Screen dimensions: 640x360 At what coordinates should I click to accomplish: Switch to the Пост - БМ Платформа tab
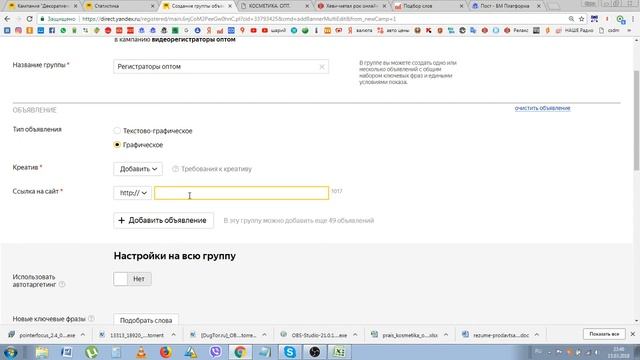click(x=505, y=6)
